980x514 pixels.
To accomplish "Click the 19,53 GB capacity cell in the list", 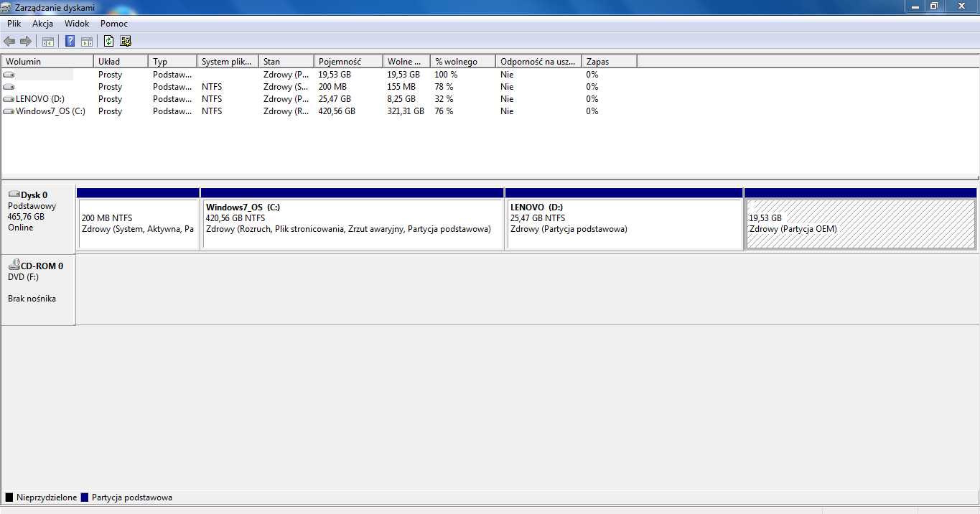I will coord(335,75).
